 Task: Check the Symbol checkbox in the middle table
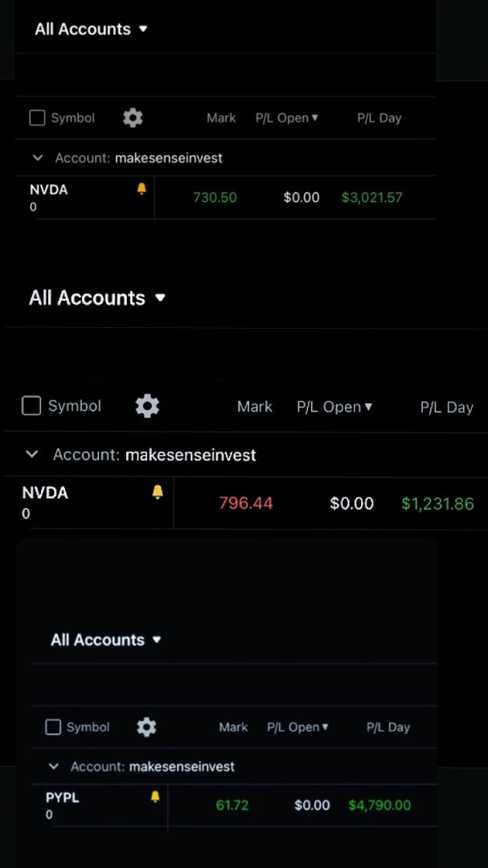(x=31, y=405)
